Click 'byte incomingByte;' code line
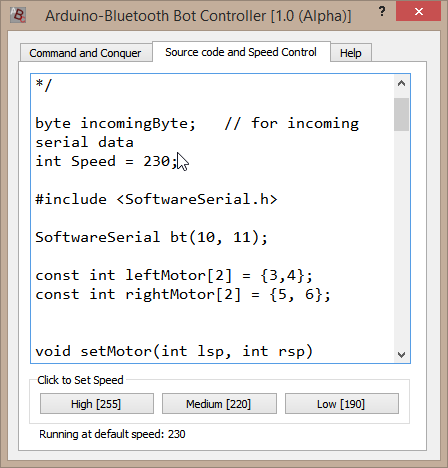Image resolution: width=448 pixels, height=468 pixels. pos(197,124)
